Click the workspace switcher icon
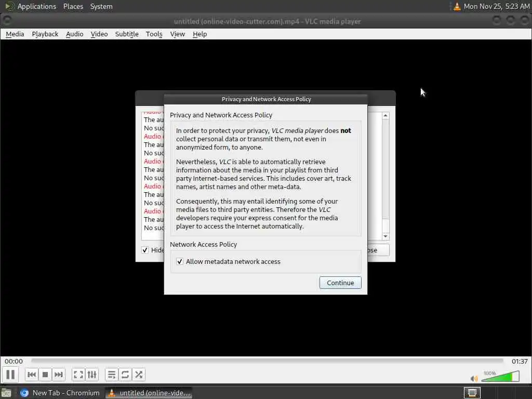The width and height of the screenshot is (532, 399). point(472,393)
